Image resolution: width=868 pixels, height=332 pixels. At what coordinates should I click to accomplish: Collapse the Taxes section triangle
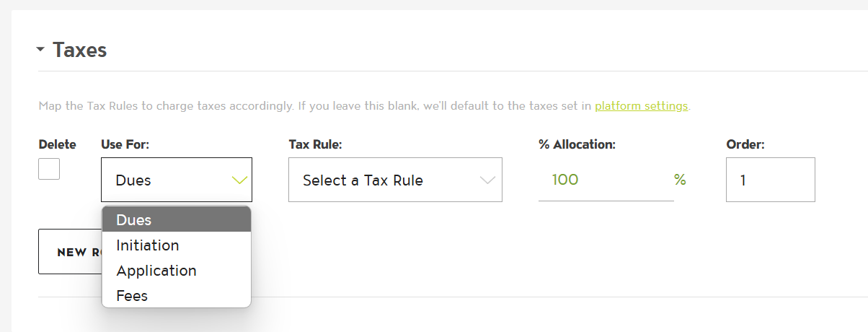click(40, 50)
